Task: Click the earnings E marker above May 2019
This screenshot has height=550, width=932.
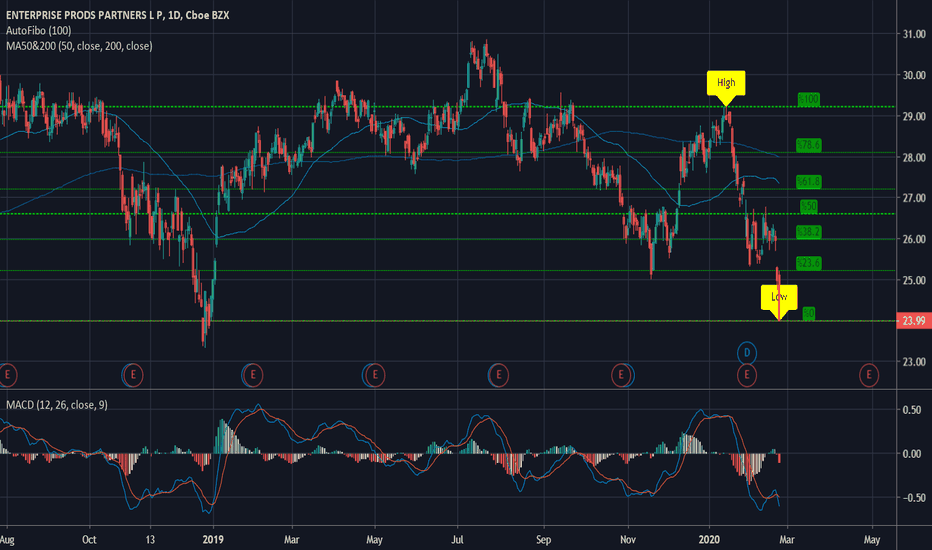Action: 374,375
